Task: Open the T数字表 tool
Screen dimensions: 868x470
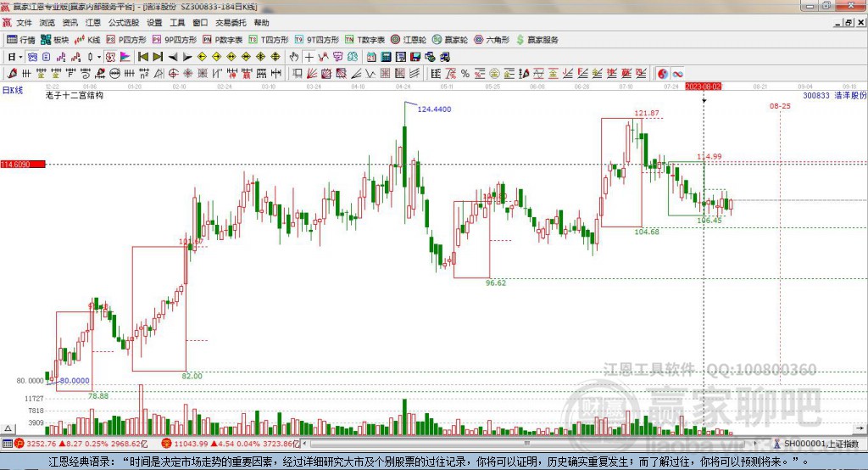Action: [364, 40]
